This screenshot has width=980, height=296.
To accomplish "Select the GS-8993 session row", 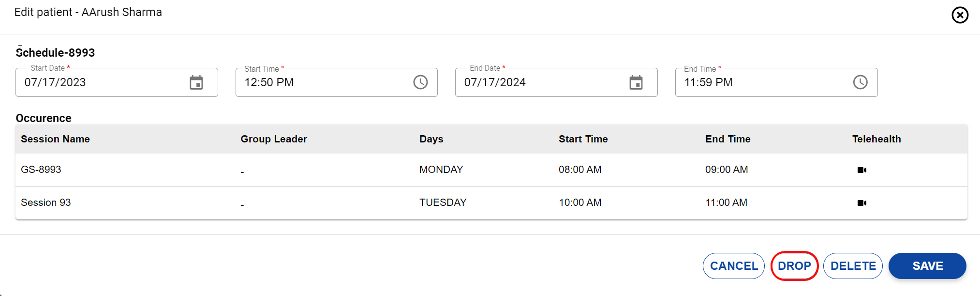I will tap(41, 170).
